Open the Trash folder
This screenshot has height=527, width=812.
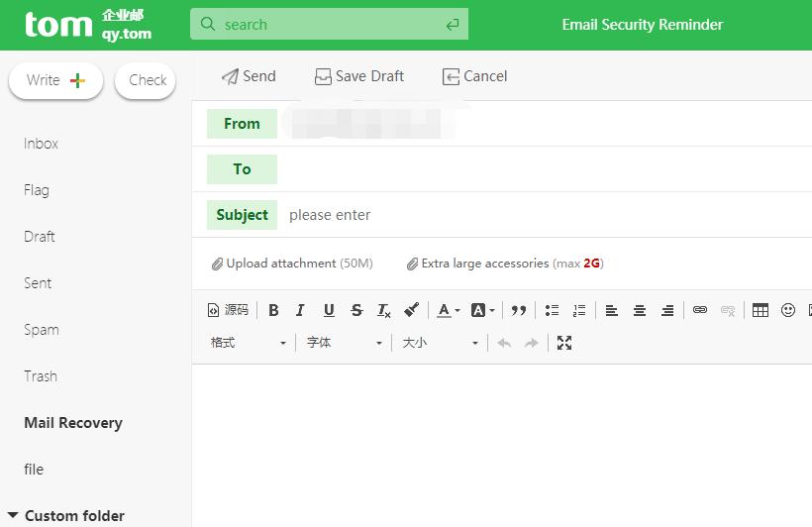click(x=41, y=376)
